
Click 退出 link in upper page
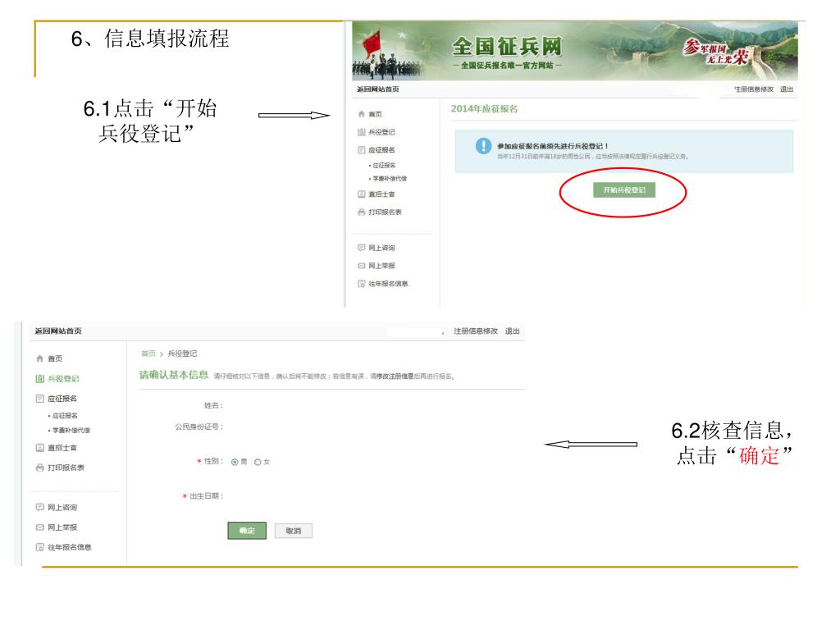point(787,89)
